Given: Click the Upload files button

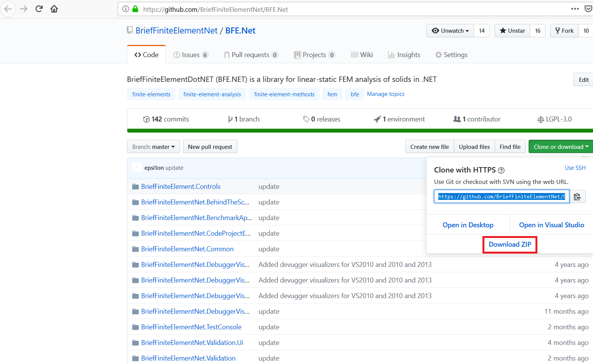Looking at the screenshot, I should [x=474, y=147].
